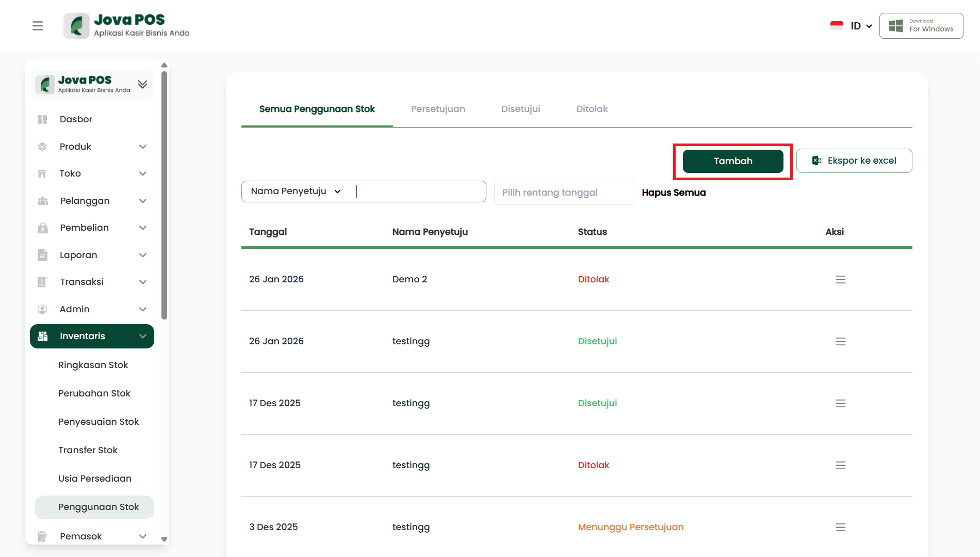Expand the Produk sidebar menu
The width and height of the screenshot is (980, 557).
[143, 147]
